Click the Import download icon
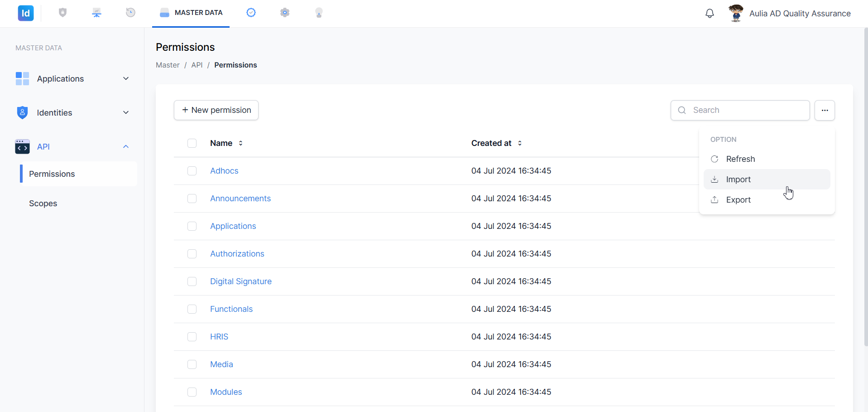Viewport: 868px width, 412px height. click(715, 179)
